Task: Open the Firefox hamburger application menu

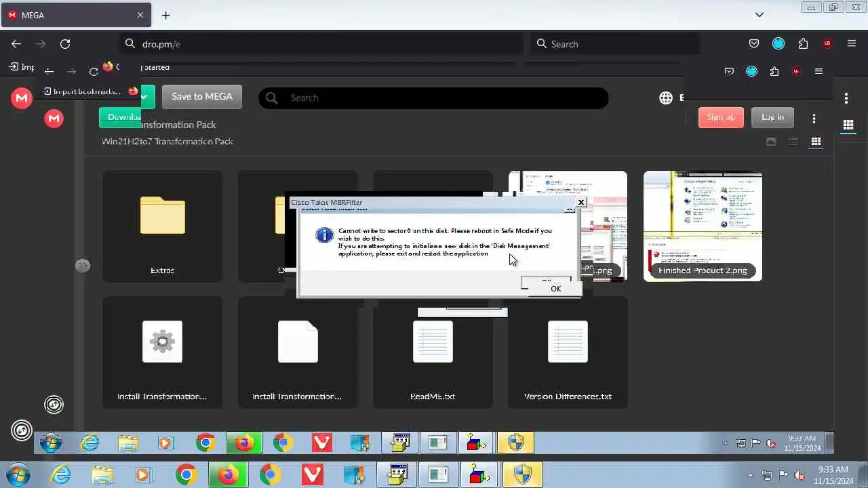Action: coord(852,43)
